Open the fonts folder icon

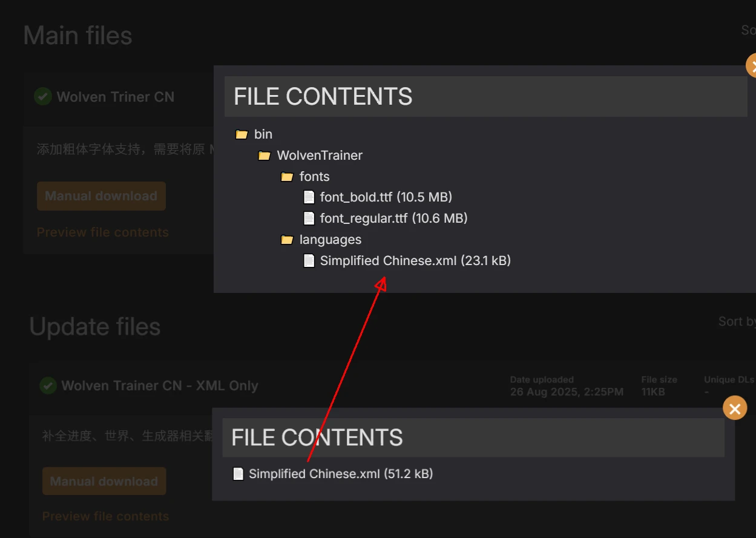(x=287, y=176)
